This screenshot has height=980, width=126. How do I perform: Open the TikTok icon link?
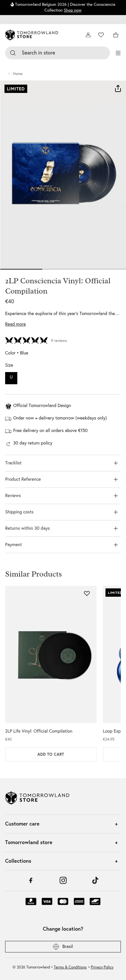pyautogui.click(x=95, y=880)
